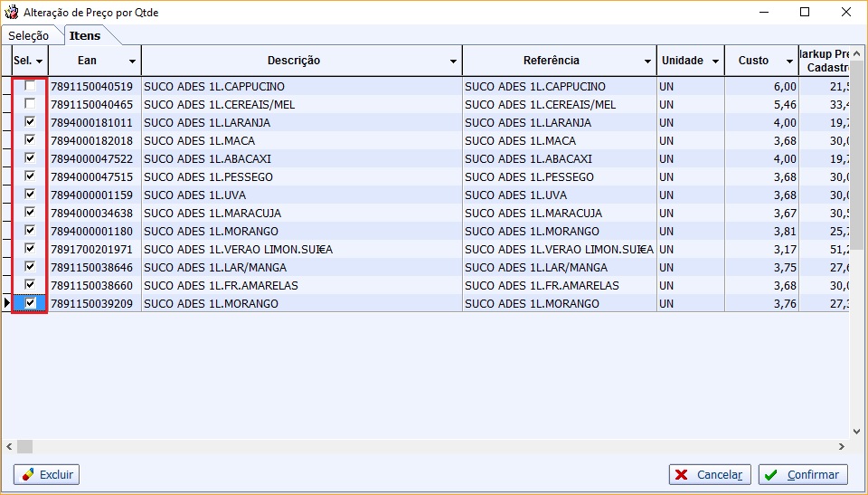Click the vertical scrollbar up arrow
868x495 pixels.
(x=856, y=53)
